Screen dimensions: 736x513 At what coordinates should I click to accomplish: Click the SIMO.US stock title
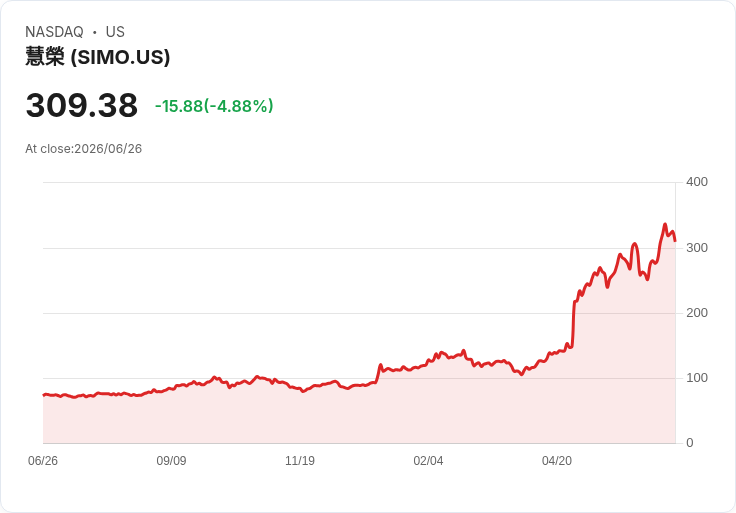tap(97, 57)
